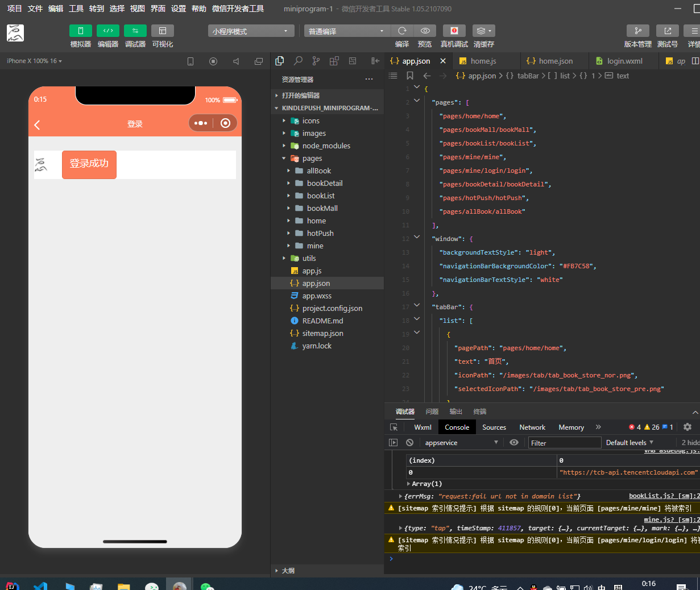Go back in the simulated login page
The height and width of the screenshot is (590, 700).
pos(38,124)
